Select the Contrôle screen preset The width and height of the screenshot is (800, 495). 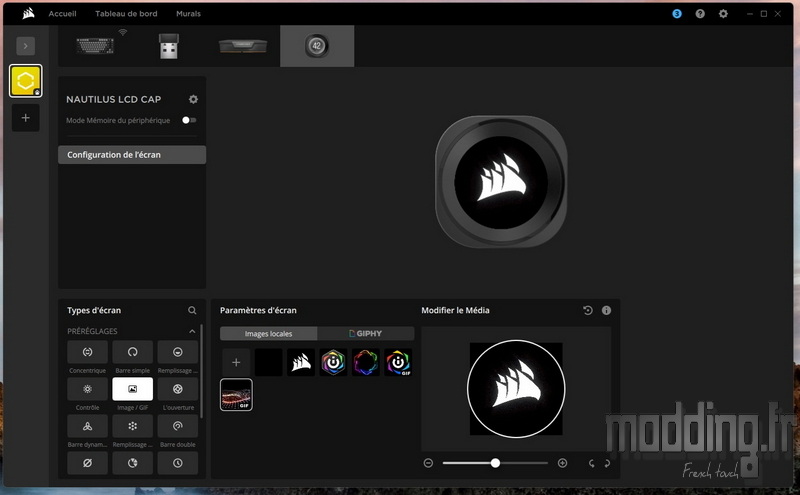pyautogui.click(x=87, y=389)
